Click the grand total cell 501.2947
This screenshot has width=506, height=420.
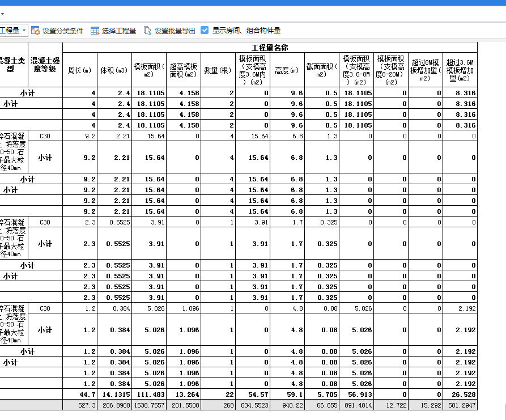coord(460,405)
